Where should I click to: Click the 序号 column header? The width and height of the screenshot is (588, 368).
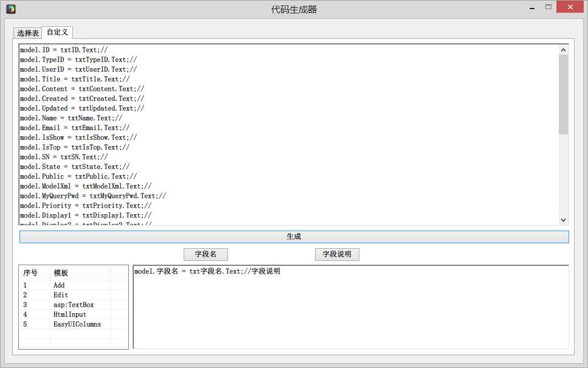click(x=35, y=273)
